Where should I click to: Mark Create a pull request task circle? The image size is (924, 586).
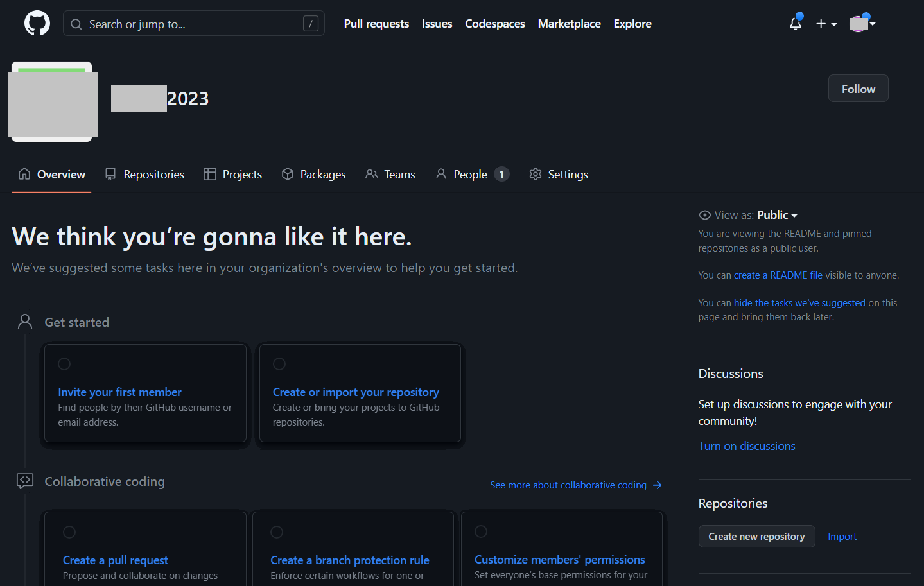[69, 532]
